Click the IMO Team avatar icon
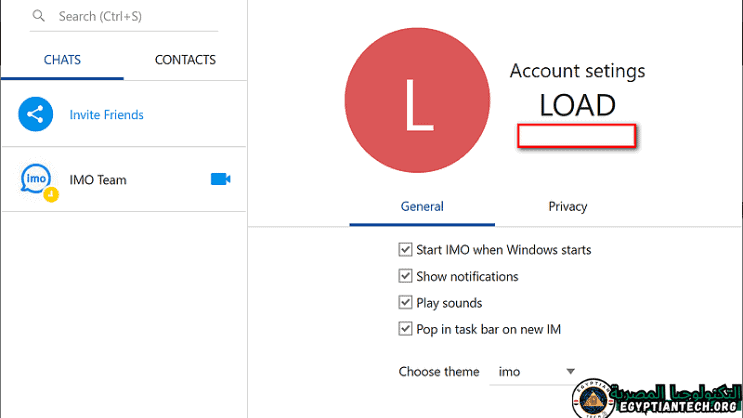 pos(37,180)
